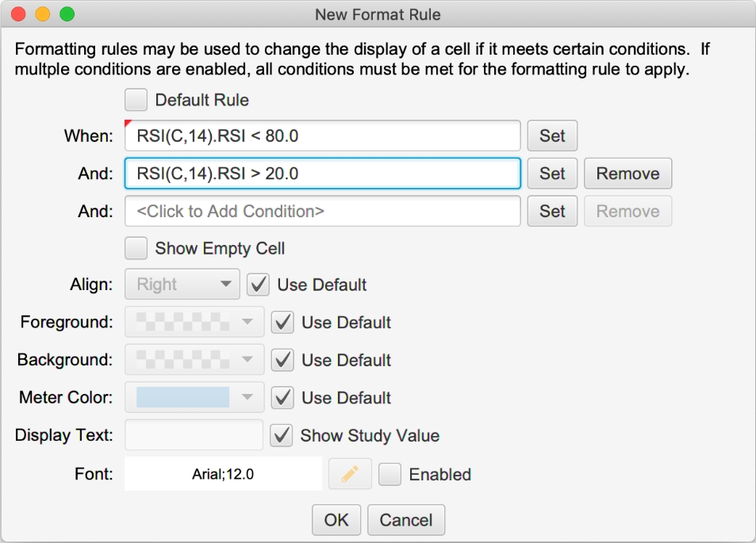This screenshot has height=543, width=756.
Task: Open the Foreground color dropdown
Action: pos(194,322)
